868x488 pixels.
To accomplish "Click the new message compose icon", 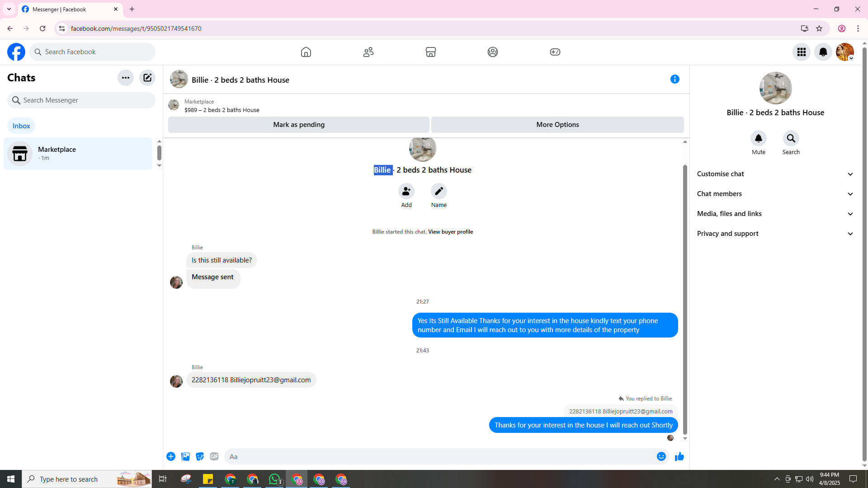I will [x=147, y=78].
